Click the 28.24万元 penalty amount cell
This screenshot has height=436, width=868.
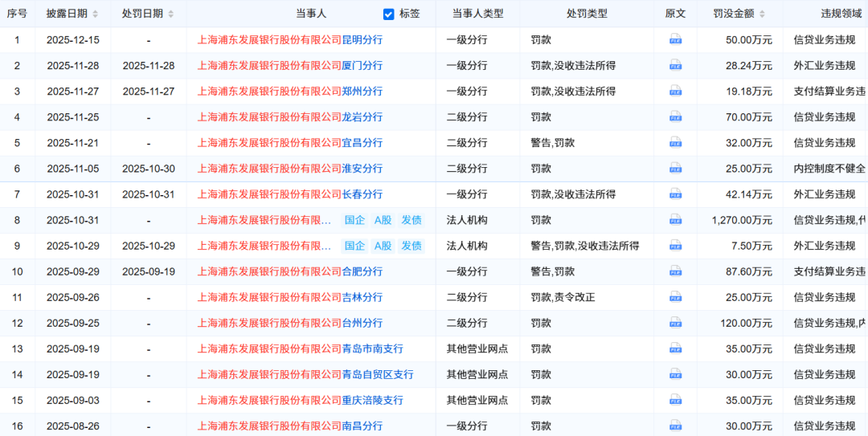click(750, 65)
